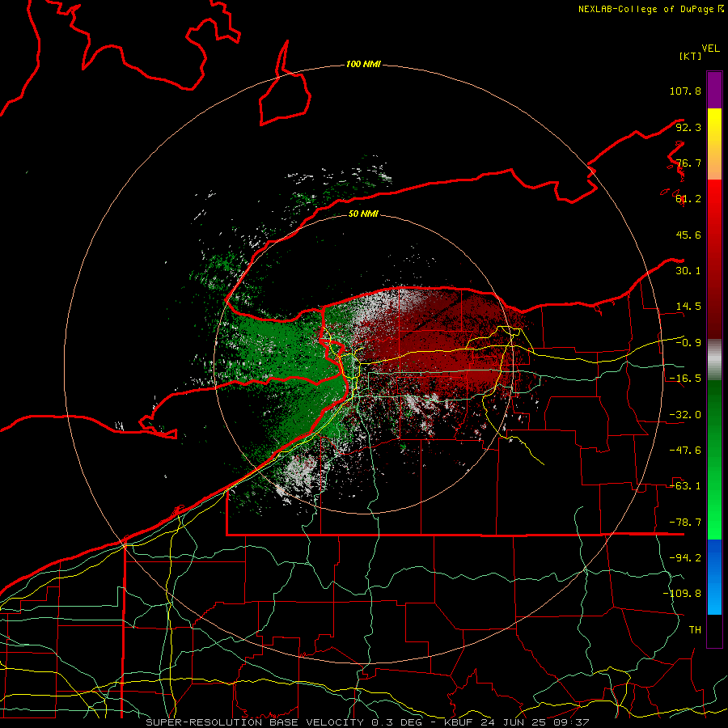Click the VEL legend title
This screenshot has width=728, height=728.
710,49
